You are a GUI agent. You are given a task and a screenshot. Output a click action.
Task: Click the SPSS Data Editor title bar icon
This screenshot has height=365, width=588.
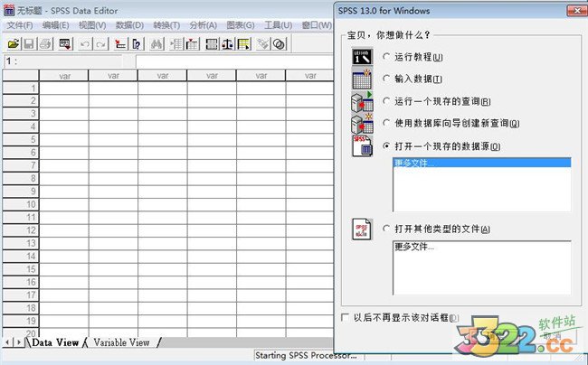[x=9, y=11]
